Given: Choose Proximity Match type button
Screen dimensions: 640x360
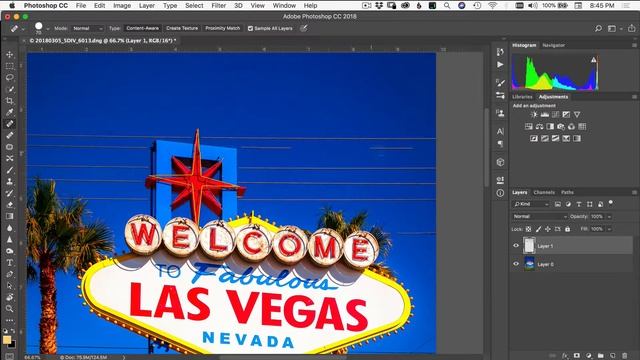Looking at the screenshot, I should 222,29.
